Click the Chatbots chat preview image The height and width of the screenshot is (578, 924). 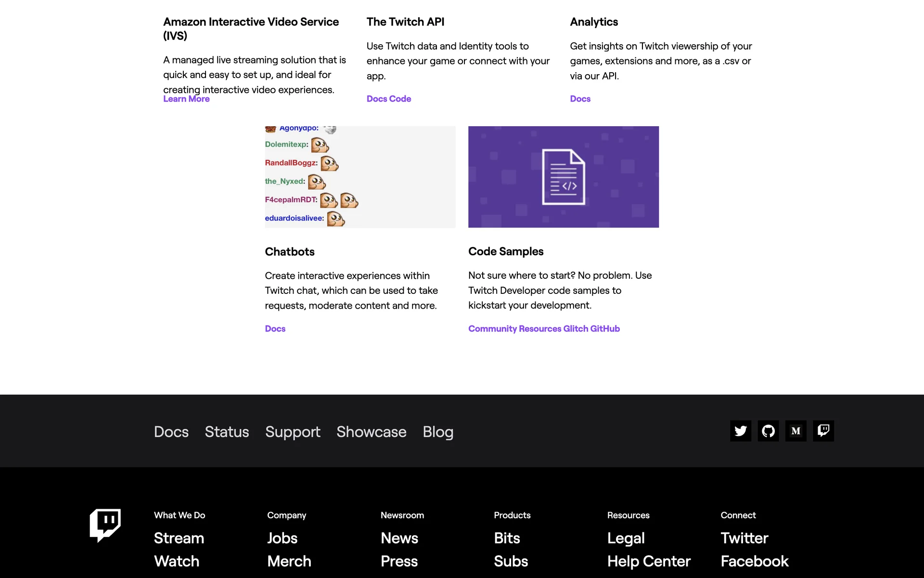360,177
